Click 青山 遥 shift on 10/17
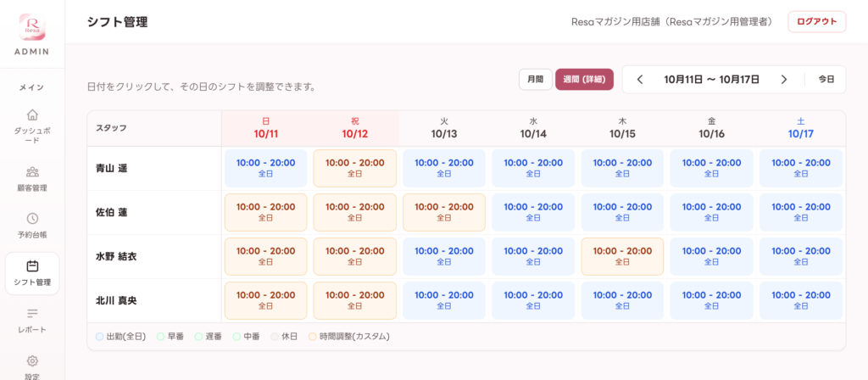Viewport: 868px width, 380px height. click(801, 168)
